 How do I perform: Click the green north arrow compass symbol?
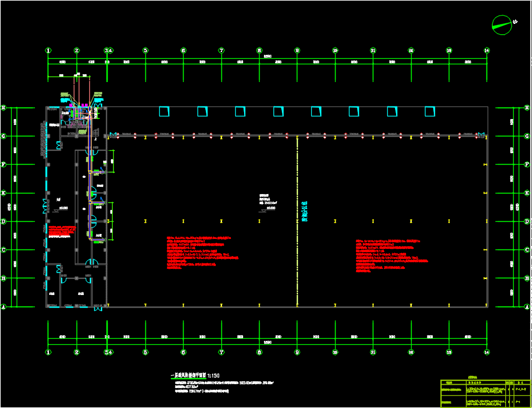click(501, 25)
